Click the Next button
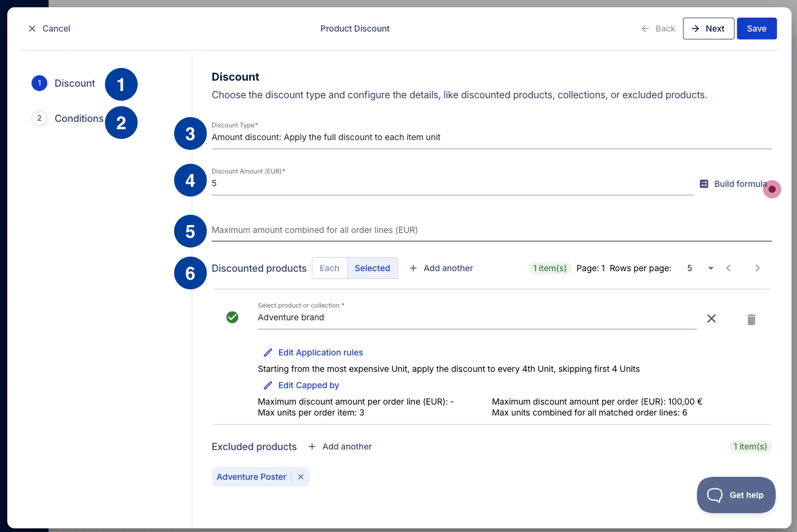The width and height of the screenshot is (797, 532). pos(708,29)
